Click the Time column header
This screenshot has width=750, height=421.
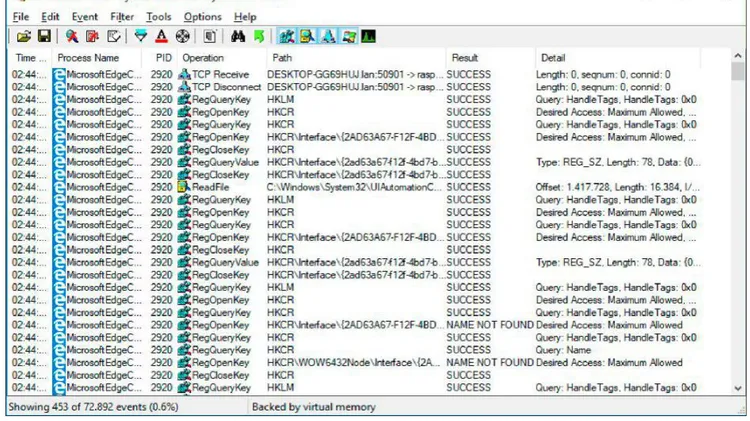point(31,58)
